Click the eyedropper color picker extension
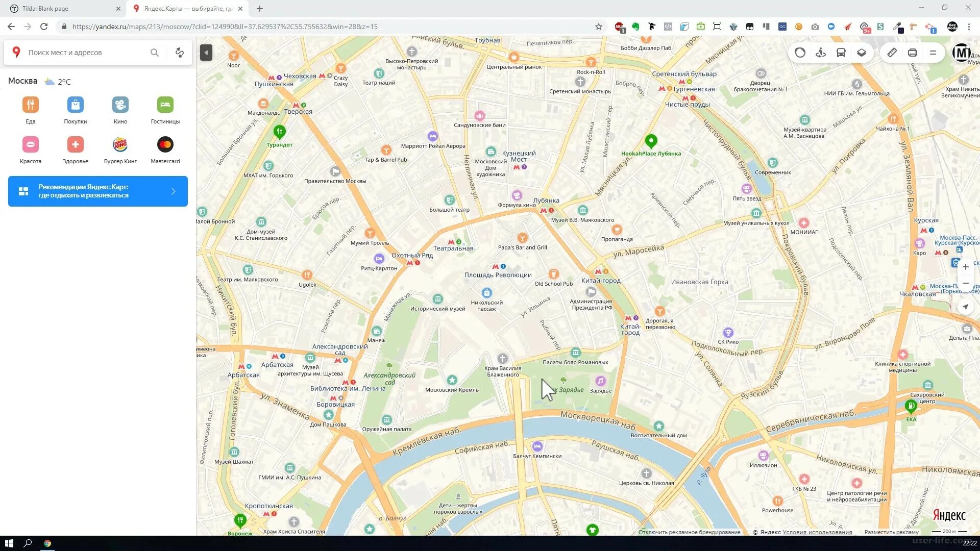Screen dimensions: 980x551 coord(897,27)
